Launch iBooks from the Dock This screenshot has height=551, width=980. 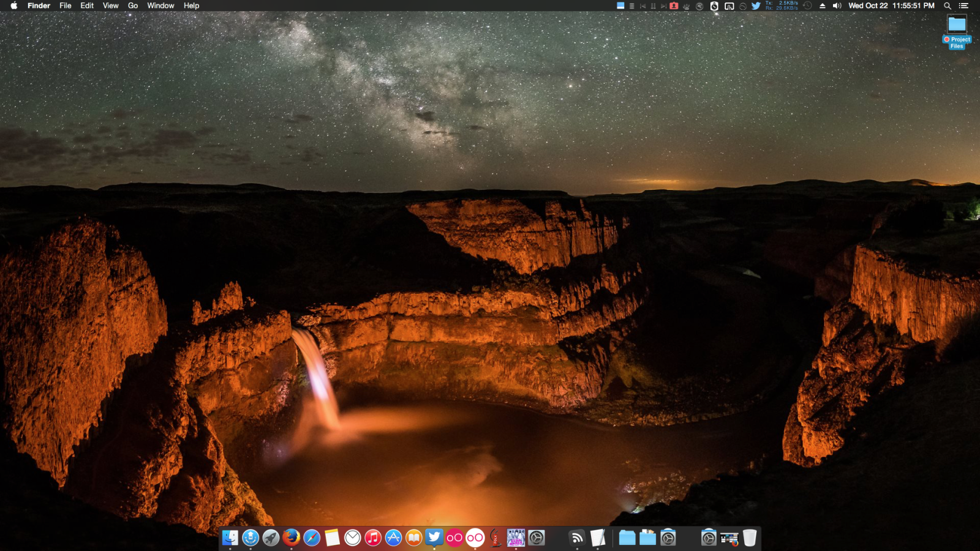(x=414, y=538)
